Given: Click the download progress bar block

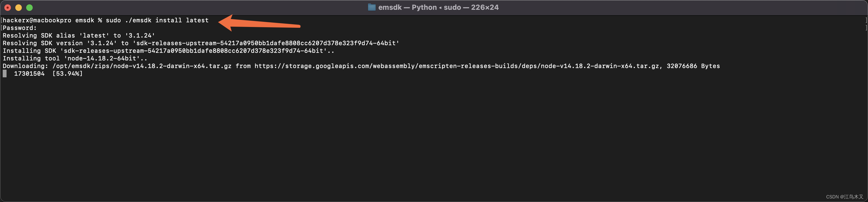Looking at the screenshot, I should point(5,74).
